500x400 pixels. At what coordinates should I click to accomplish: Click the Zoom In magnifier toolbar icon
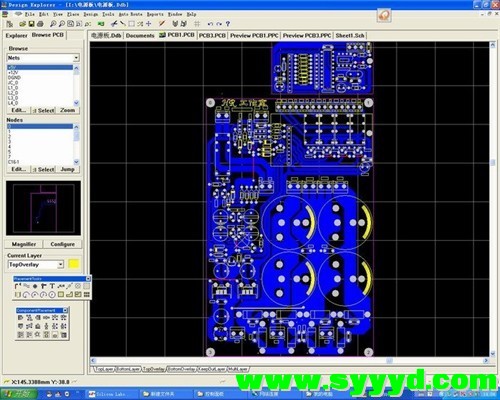(53, 24)
